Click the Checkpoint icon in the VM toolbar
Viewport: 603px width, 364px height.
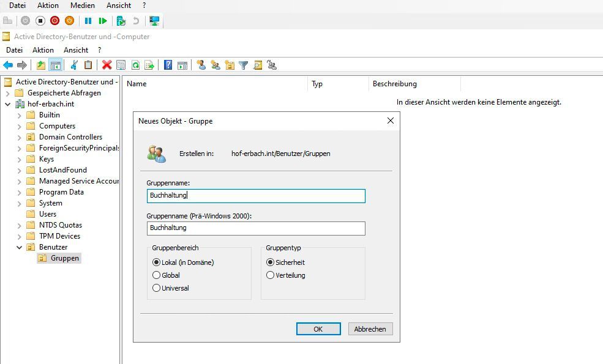pos(120,20)
